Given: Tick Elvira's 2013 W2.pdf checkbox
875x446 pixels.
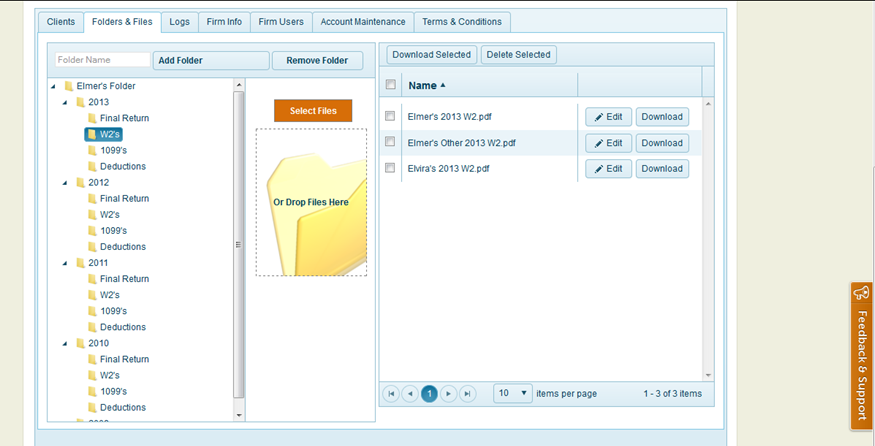Looking at the screenshot, I should pyautogui.click(x=390, y=168).
